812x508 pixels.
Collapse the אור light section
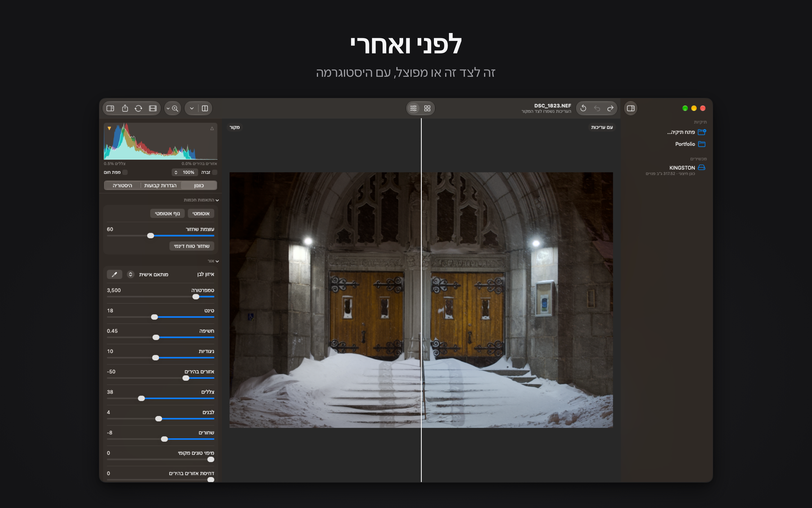(217, 261)
